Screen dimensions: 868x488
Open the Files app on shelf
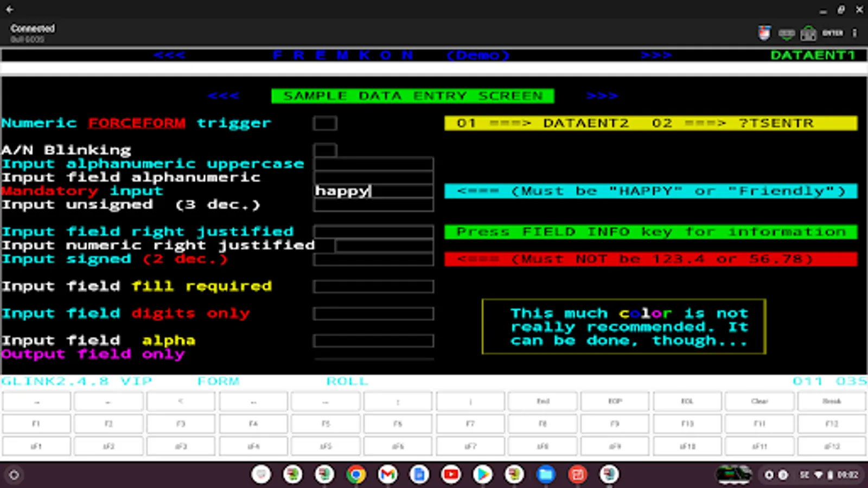[x=546, y=475]
